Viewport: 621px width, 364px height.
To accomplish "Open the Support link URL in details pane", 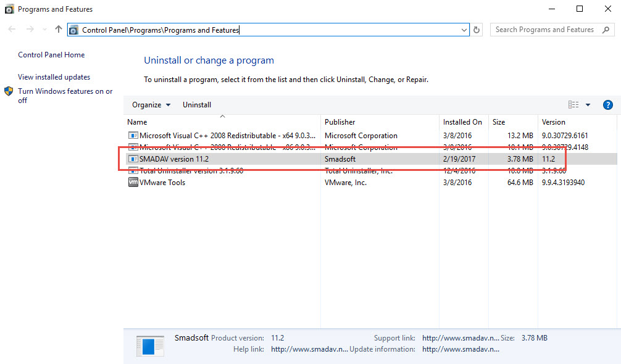I will [461, 338].
